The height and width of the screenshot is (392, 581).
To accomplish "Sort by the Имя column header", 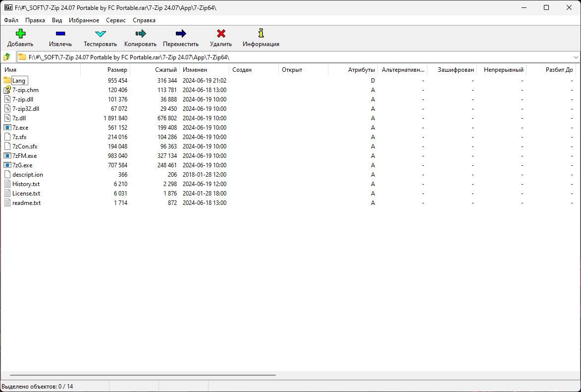I will (41, 70).
